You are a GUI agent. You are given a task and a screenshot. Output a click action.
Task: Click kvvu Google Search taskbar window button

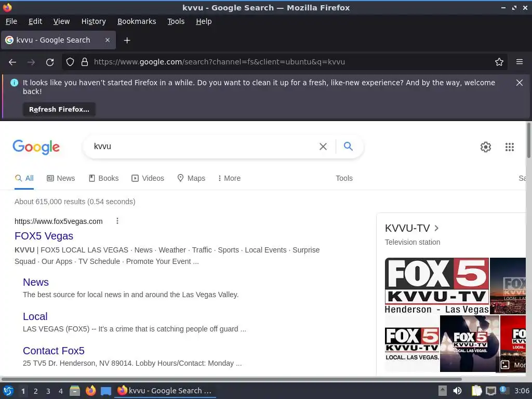coord(166,391)
